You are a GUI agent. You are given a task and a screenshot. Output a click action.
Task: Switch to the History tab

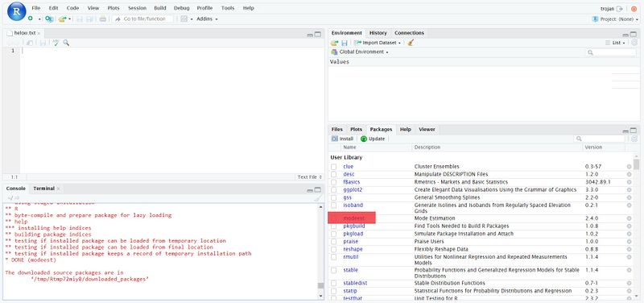tap(378, 33)
